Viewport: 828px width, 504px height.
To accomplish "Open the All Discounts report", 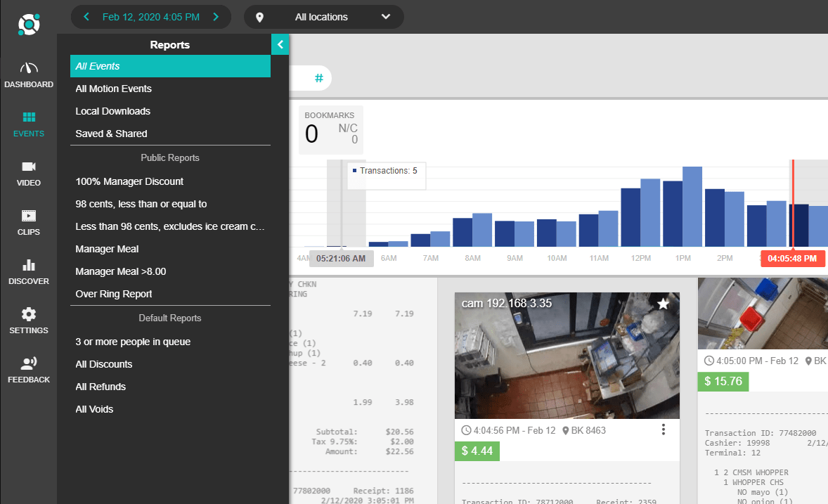I will pos(170,364).
